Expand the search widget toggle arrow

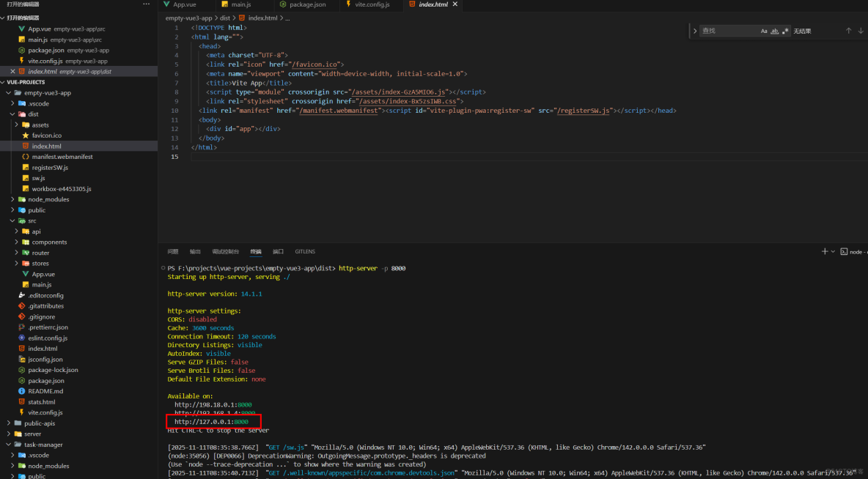point(695,31)
